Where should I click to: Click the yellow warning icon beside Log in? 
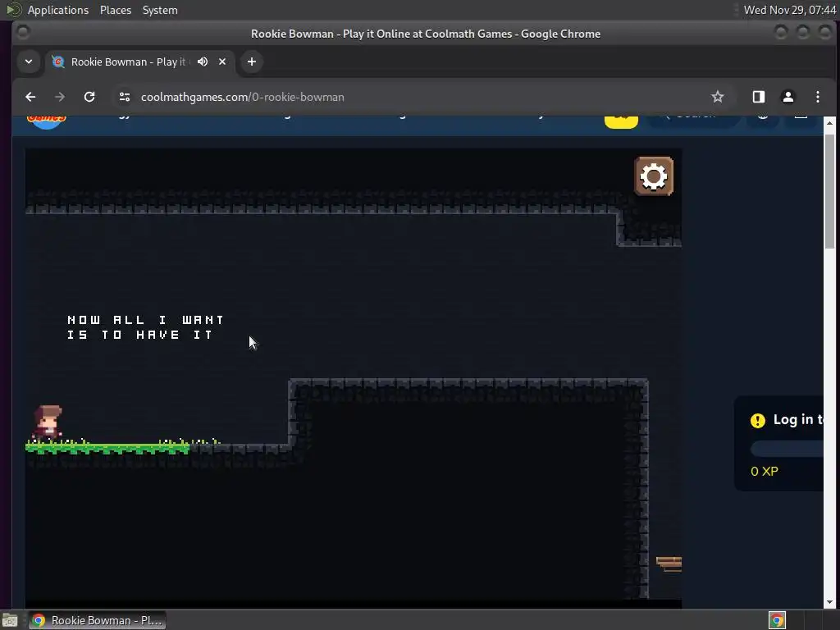click(x=757, y=421)
